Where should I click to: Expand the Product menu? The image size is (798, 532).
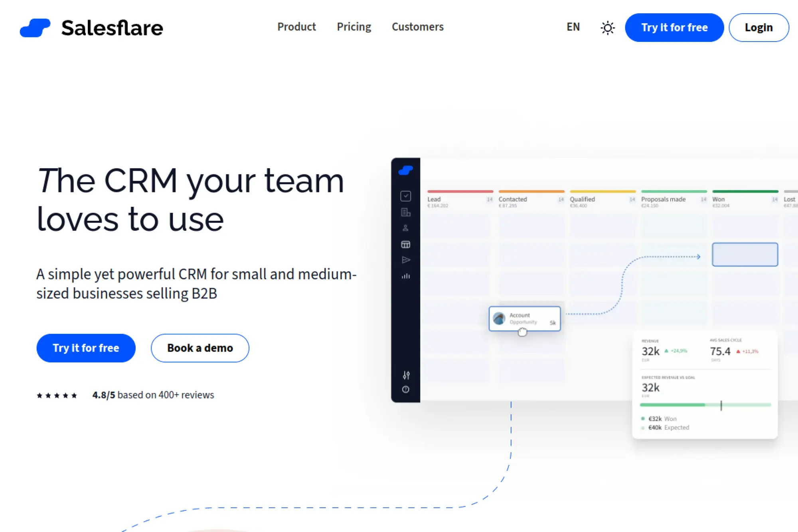(296, 27)
